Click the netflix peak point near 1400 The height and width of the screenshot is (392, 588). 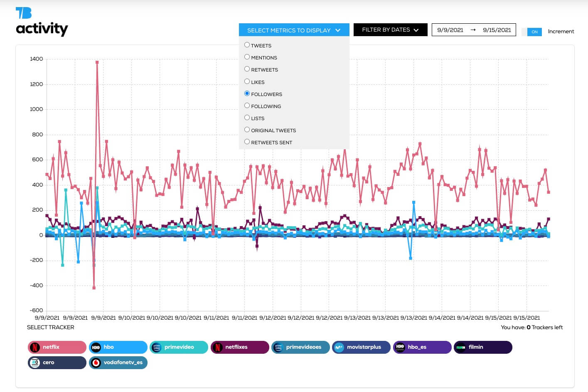pos(97,62)
